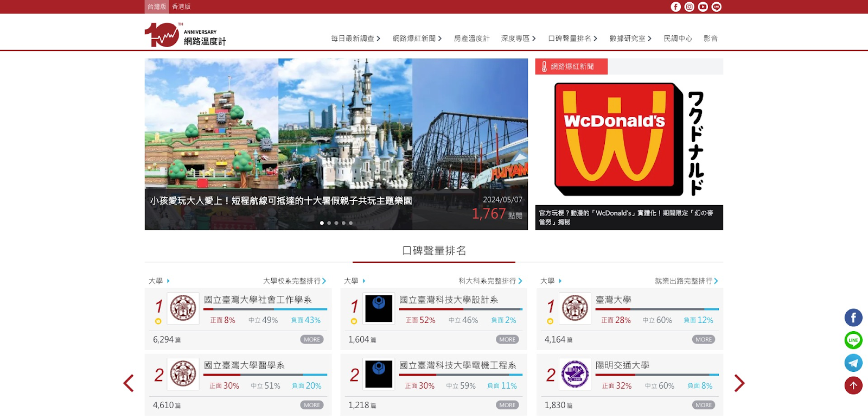Click MORE for 國立臺灣科技大學設計系
The height and width of the screenshot is (418, 868).
[x=507, y=339]
